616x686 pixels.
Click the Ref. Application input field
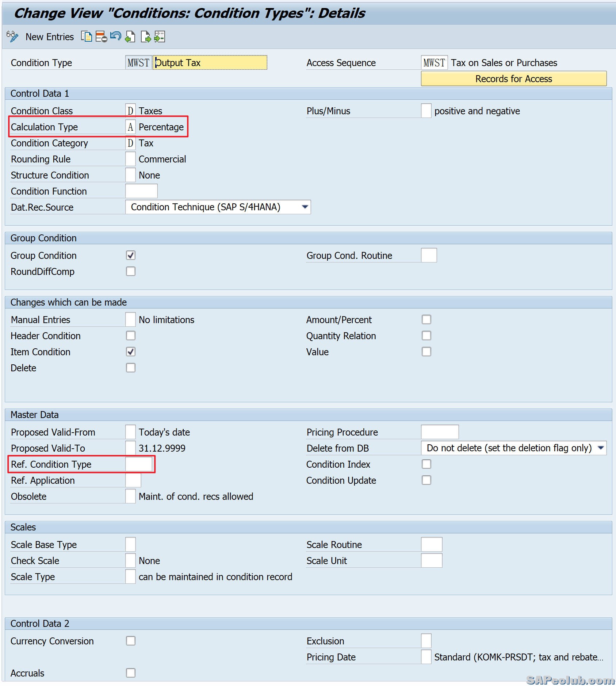(133, 480)
